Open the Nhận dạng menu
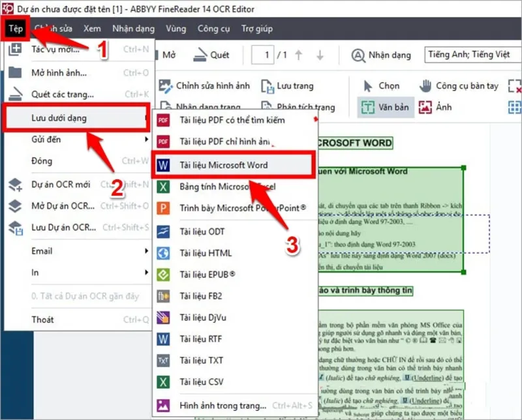522x420 pixels. [133, 29]
